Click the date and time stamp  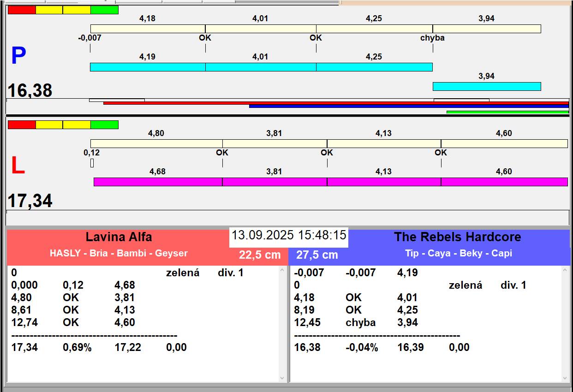click(289, 235)
